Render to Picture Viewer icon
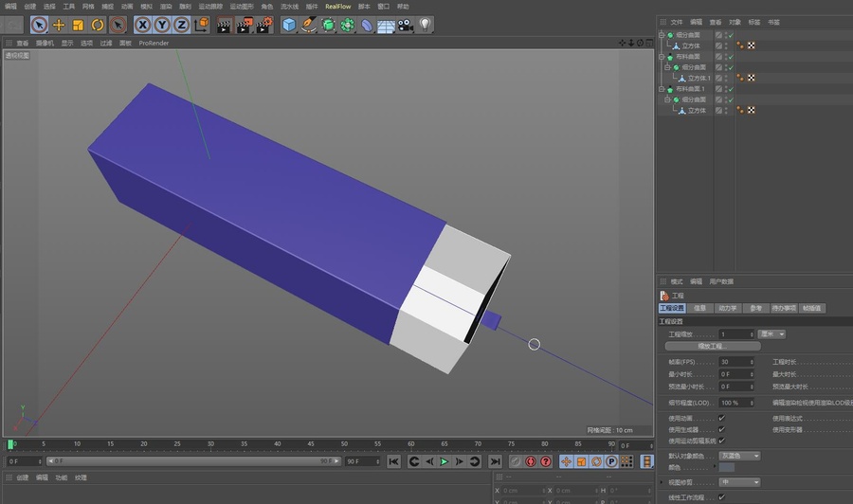853x504 pixels. [245, 25]
